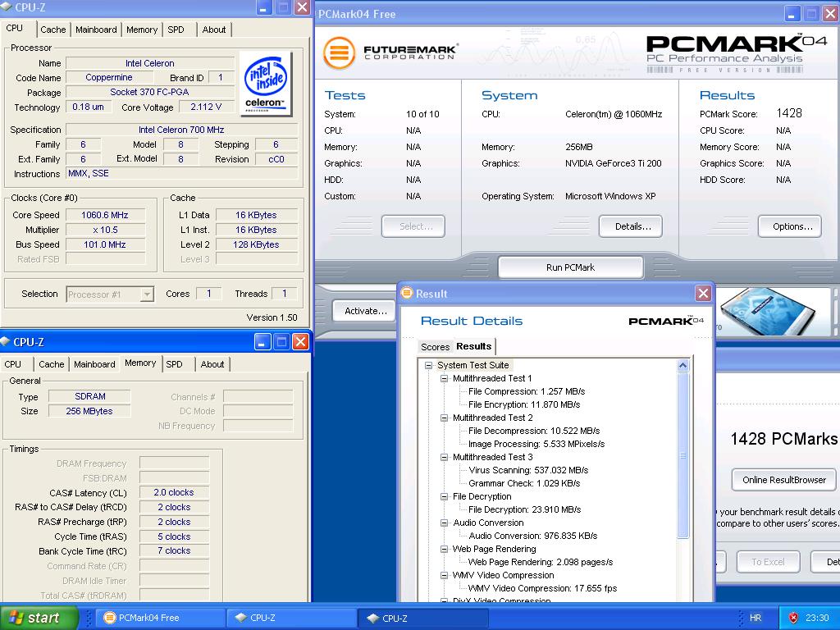
Task: Click the results tree scrollbar thumb
Action: (x=682, y=455)
